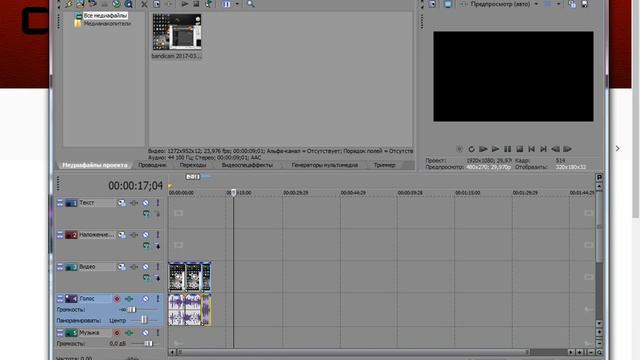Click the timeline horizontal scrollbar
This screenshot has height=360, width=640.
point(353,352)
